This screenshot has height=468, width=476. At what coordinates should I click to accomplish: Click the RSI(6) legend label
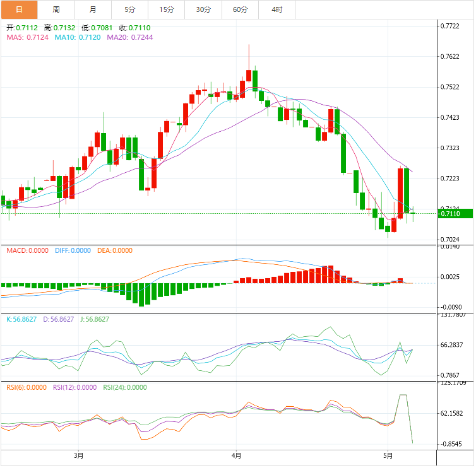(25, 388)
